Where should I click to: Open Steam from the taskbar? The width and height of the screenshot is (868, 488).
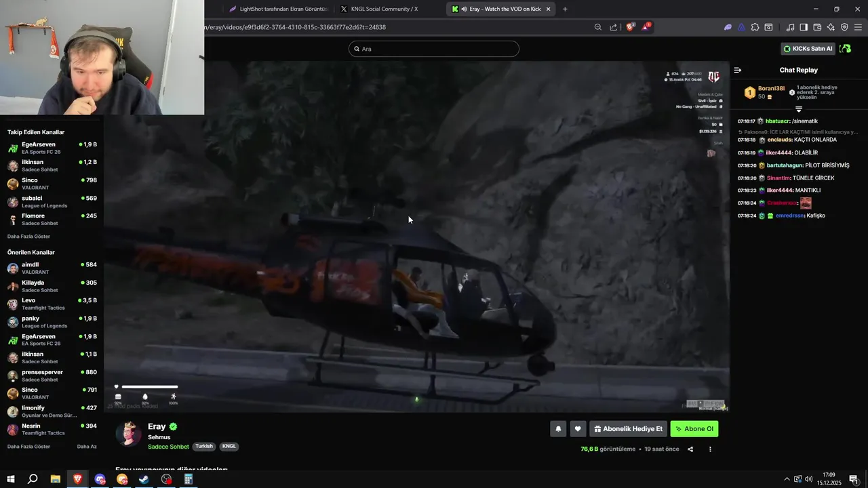coord(144,479)
